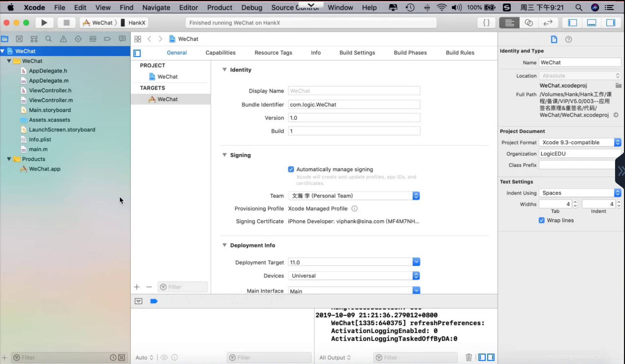625x364 pixels.
Task: Open the Project navigator folder icon
Action: [5, 39]
